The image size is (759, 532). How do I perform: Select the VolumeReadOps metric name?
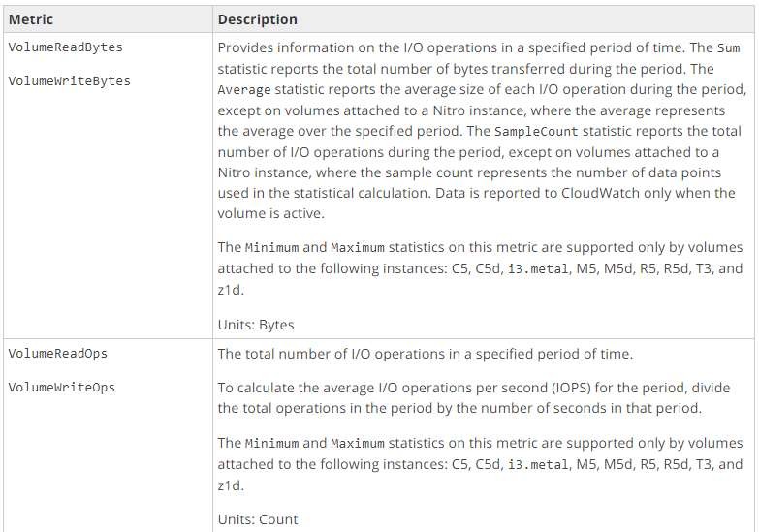[57, 354]
